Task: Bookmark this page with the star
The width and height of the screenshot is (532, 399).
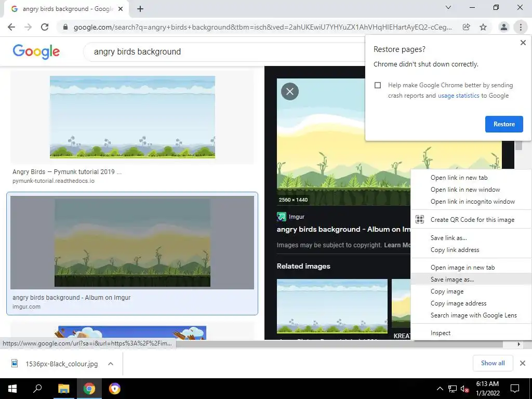Action: [483, 27]
